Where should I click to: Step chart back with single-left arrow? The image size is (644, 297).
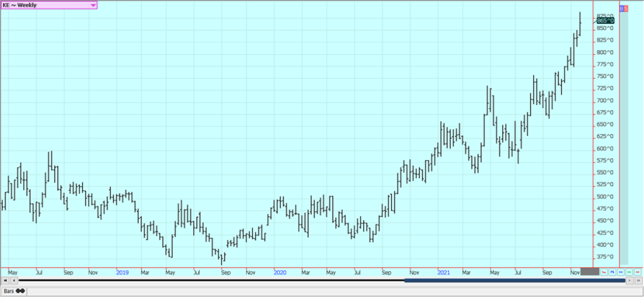point(14,281)
